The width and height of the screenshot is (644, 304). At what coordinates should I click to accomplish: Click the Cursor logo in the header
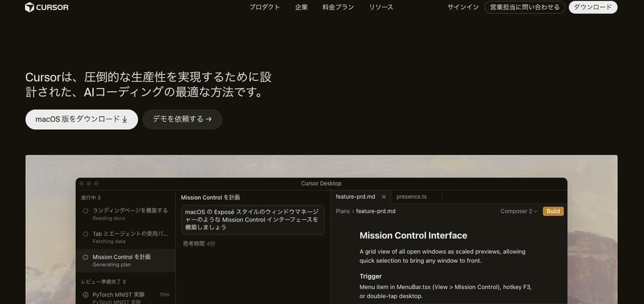[x=46, y=7]
